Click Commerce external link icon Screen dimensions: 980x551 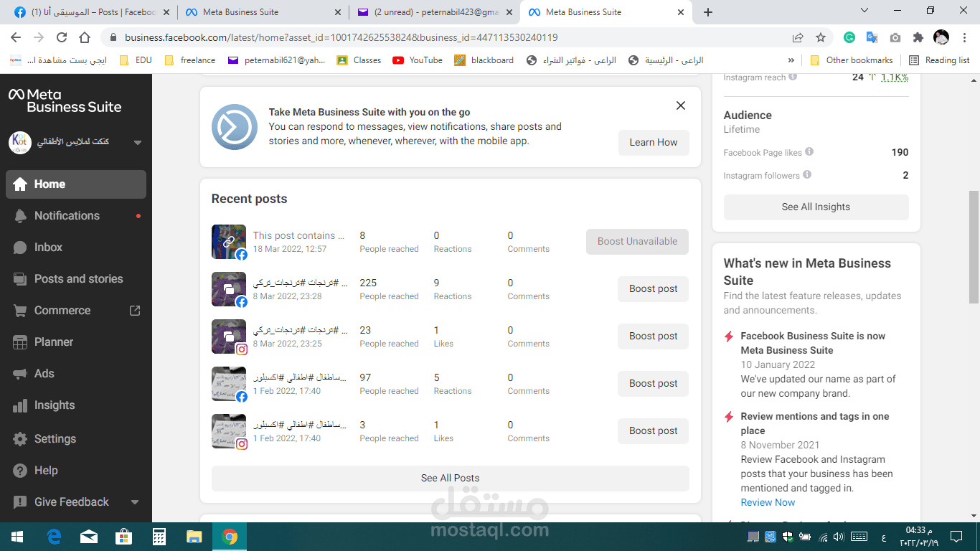pos(135,311)
